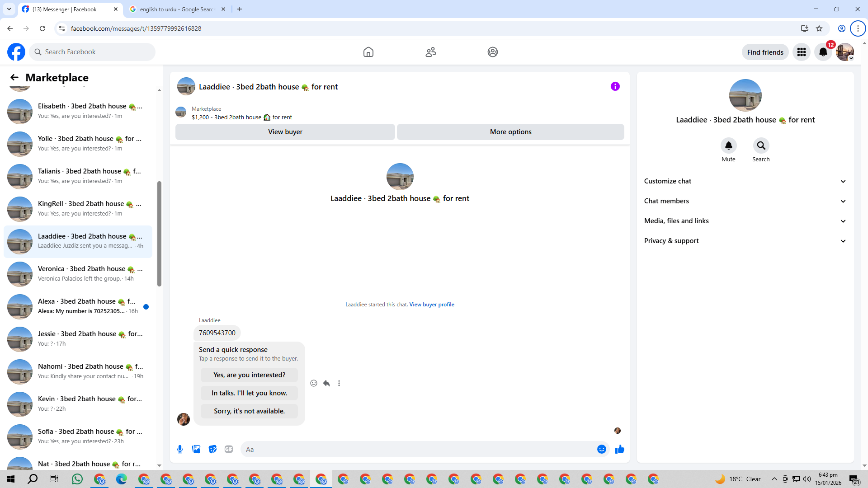The height and width of the screenshot is (488, 868).
Task: Open the View buyer profile link
Action: [431, 305]
